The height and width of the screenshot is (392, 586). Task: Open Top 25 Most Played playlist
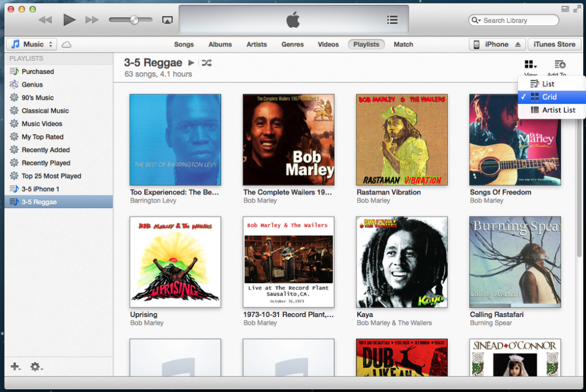[59, 176]
